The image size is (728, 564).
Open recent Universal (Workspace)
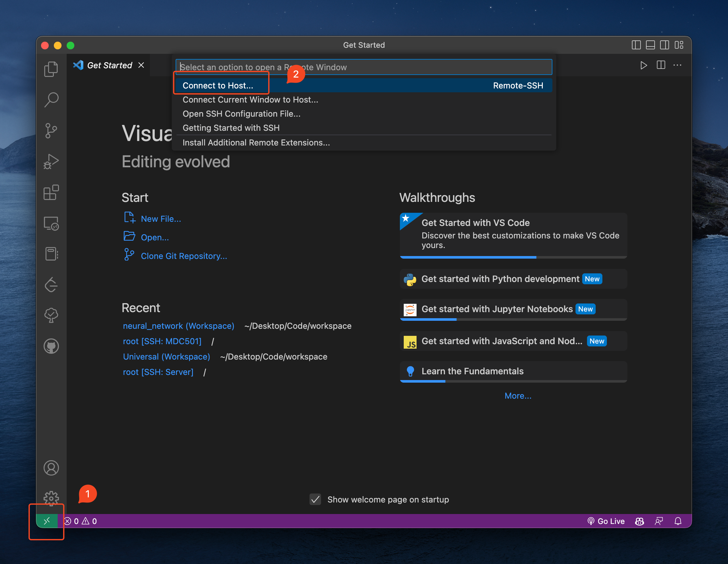coord(166,357)
